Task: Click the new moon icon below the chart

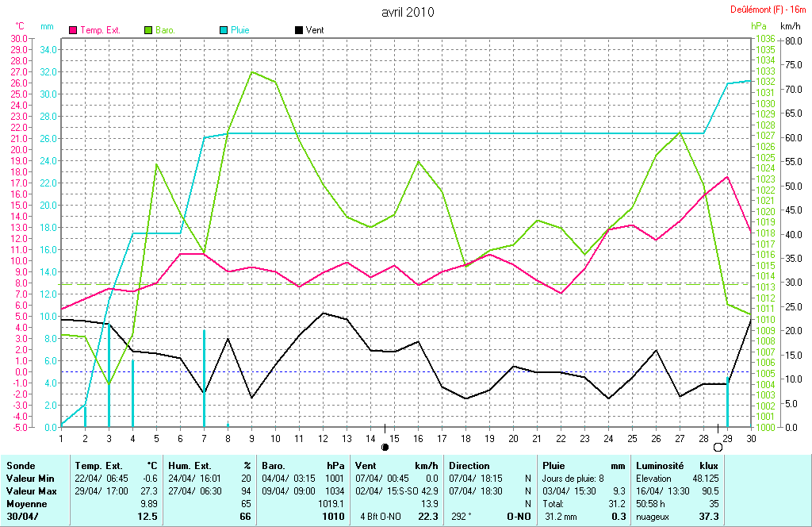Action: pyautogui.click(x=385, y=447)
